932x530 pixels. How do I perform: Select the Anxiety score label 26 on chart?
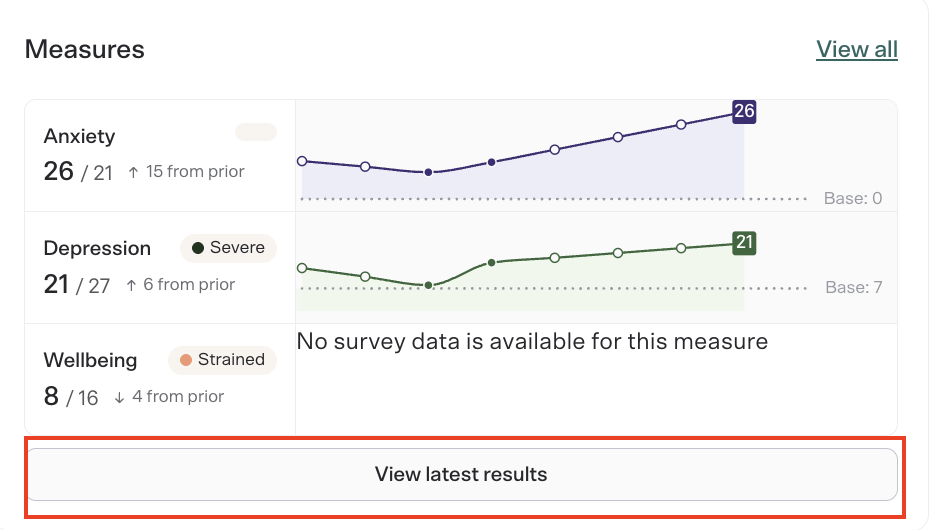click(744, 111)
